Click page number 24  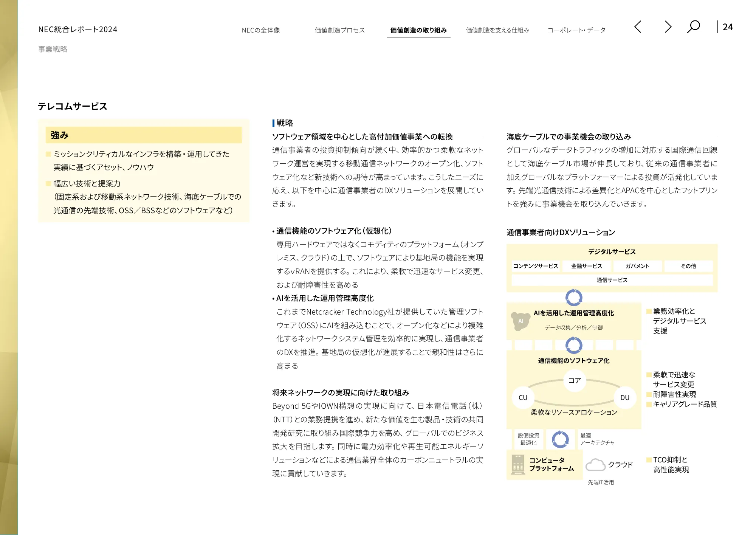[728, 27]
